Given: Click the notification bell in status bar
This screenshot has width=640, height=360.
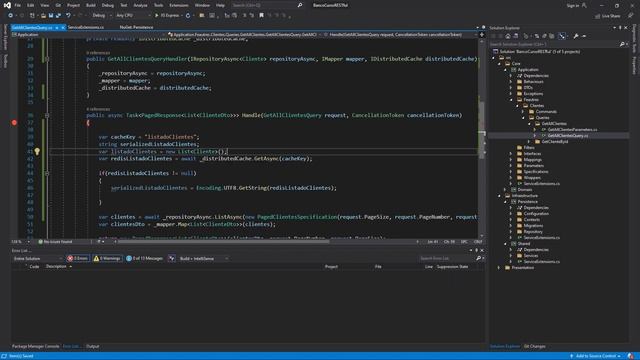Looking at the screenshot, I should [x=631, y=356].
